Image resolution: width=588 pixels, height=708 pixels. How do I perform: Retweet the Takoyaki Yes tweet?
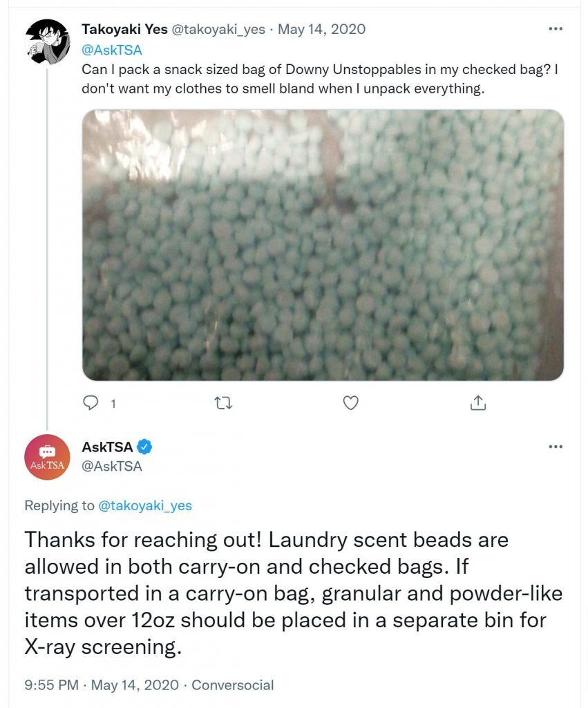223,403
